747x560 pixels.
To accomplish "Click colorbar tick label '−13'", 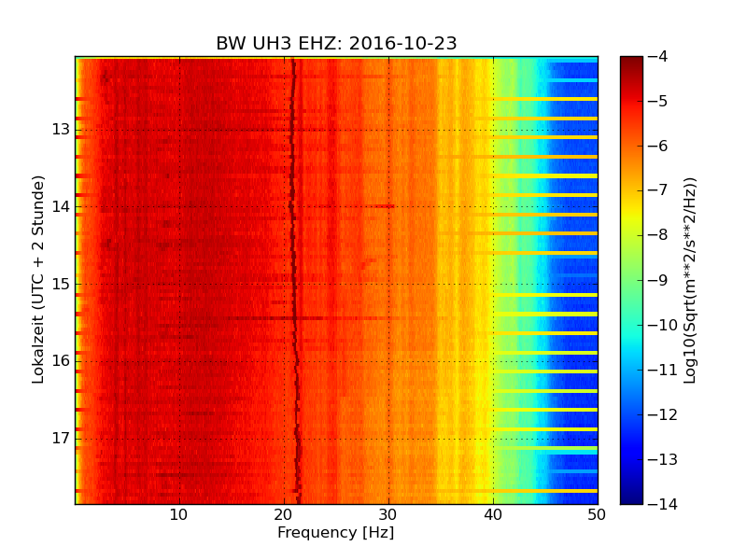I will (x=663, y=459).
